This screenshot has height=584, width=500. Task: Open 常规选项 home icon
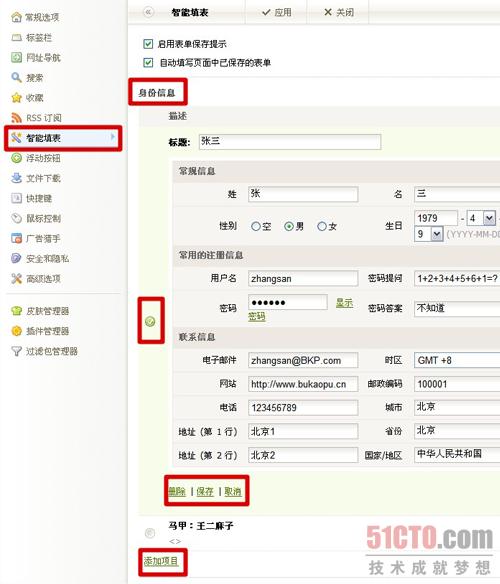pos(16,17)
